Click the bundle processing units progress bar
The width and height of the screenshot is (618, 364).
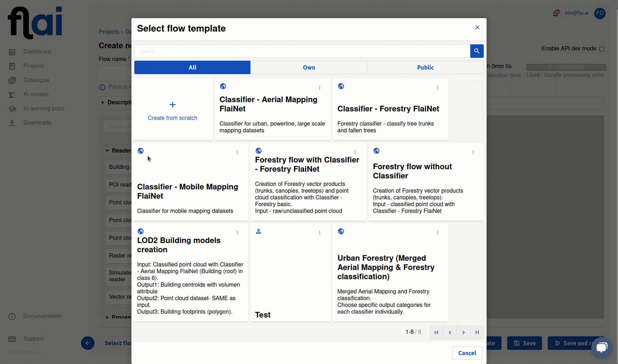(x=565, y=67)
